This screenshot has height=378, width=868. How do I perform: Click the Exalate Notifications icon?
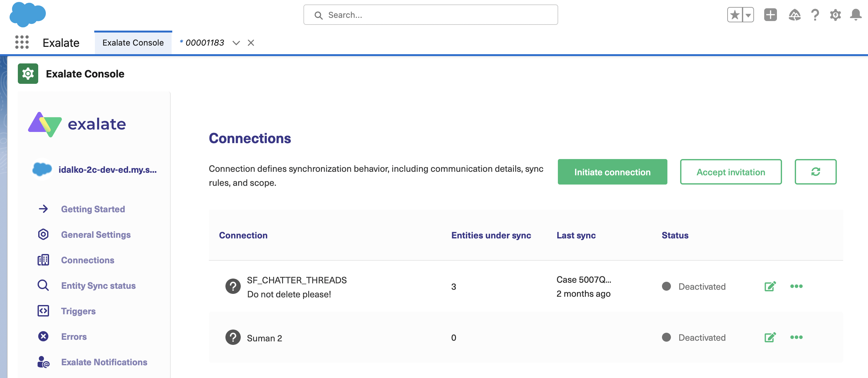click(43, 362)
